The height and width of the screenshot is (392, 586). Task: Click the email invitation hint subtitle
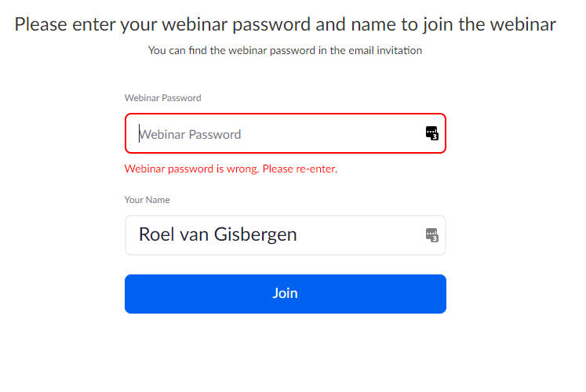click(x=285, y=50)
